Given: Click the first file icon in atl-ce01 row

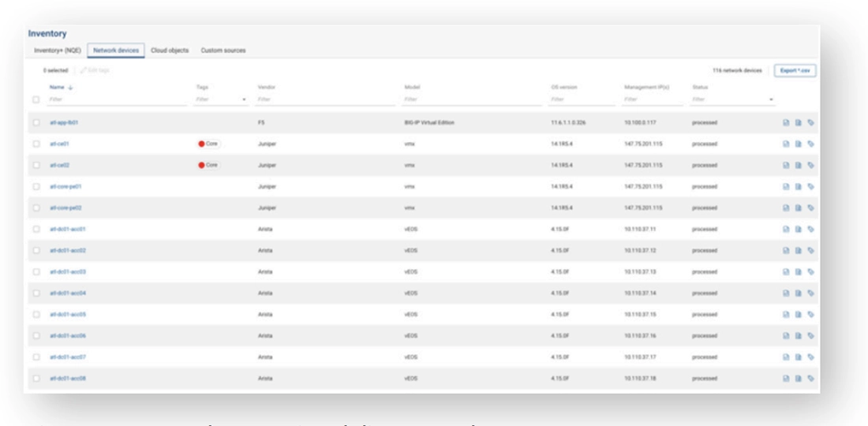Looking at the screenshot, I should point(786,144).
